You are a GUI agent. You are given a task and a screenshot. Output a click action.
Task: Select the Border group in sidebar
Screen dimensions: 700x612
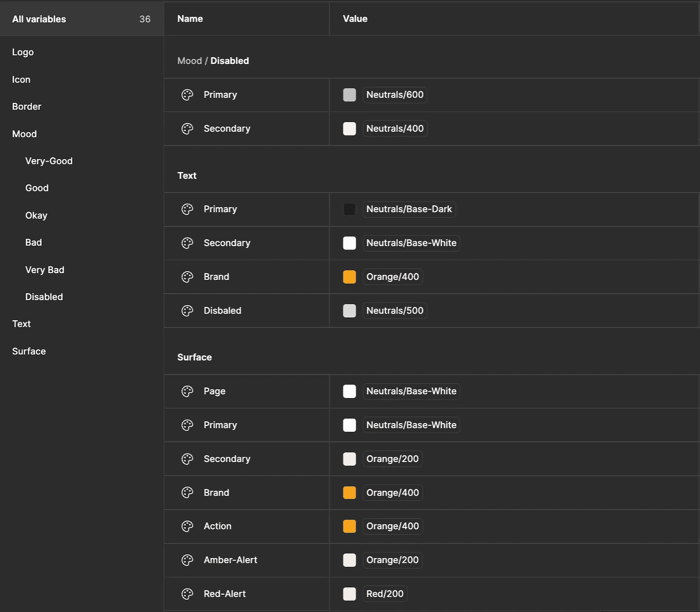point(27,106)
